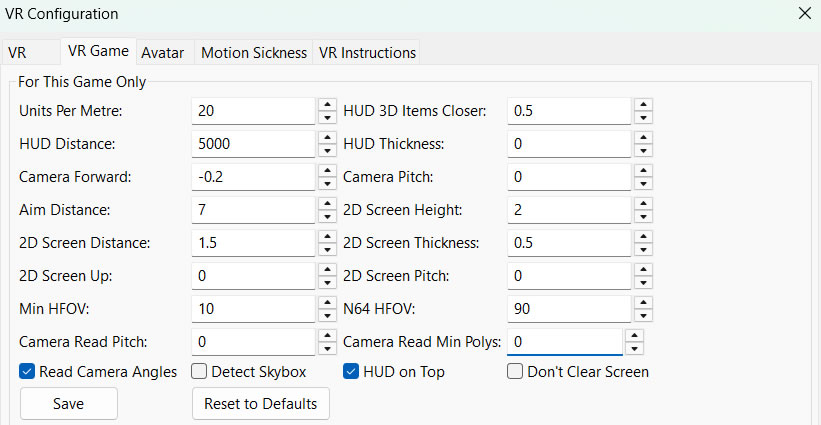Click Camera Forward spinner up arrow
The image size is (821, 425).
point(327,170)
